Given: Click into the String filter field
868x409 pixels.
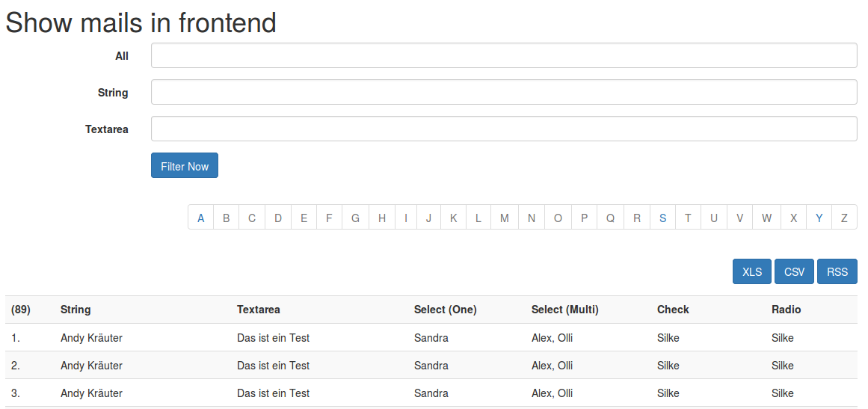Looking at the screenshot, I should click(x=503, y=92).
